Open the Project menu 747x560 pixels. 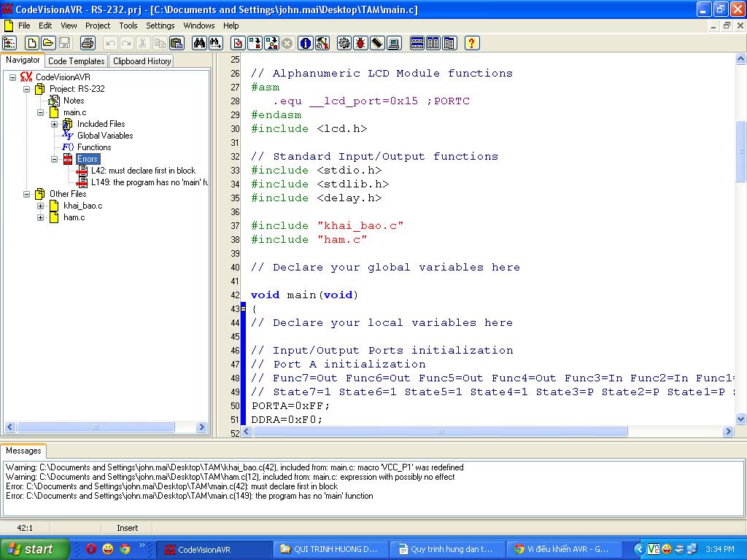pyautogui.click(x=98, y=26)
